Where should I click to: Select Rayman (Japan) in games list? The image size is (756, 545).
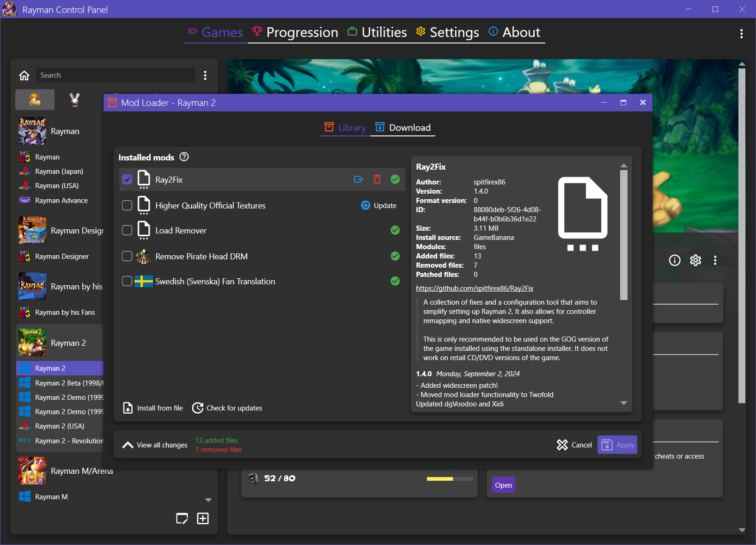[x=60, y=171]
